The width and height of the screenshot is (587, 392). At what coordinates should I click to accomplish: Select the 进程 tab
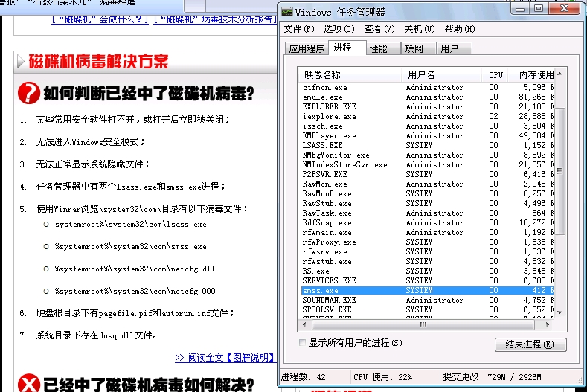pyautogui.click(x=347, y=48)
